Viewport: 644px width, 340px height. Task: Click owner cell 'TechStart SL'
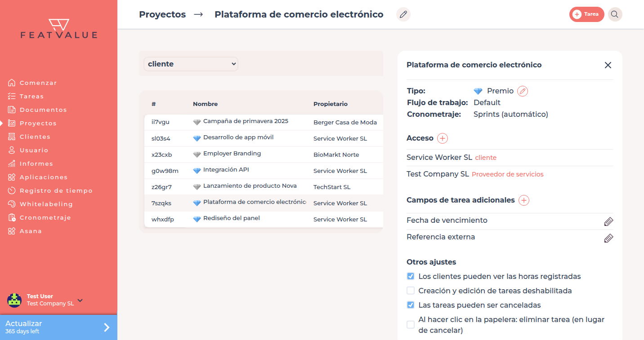point(332,187)
